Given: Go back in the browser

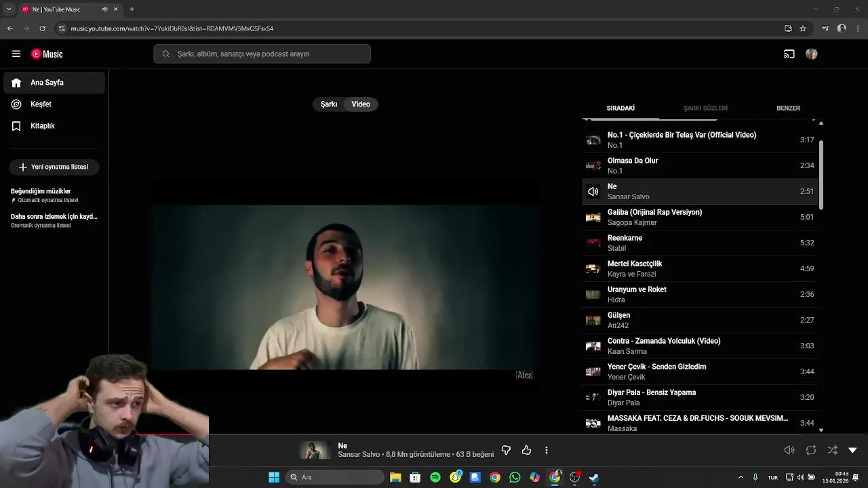Looking at the screenshot, I should (9, 28).
